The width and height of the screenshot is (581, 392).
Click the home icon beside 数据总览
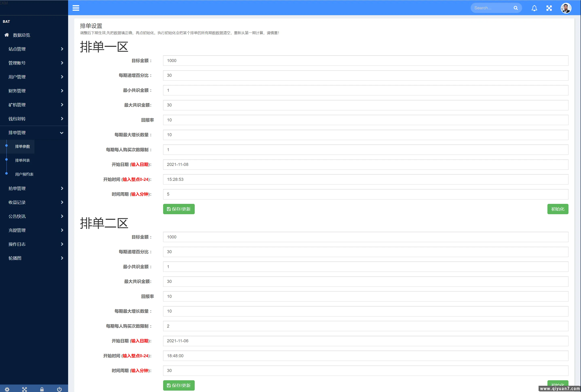(6, 35)
